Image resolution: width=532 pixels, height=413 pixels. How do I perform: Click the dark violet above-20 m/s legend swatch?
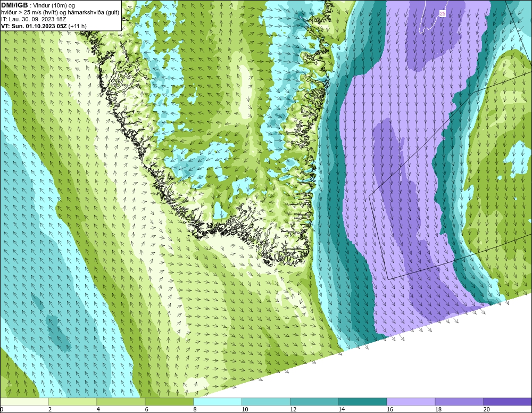coord(508,402)
